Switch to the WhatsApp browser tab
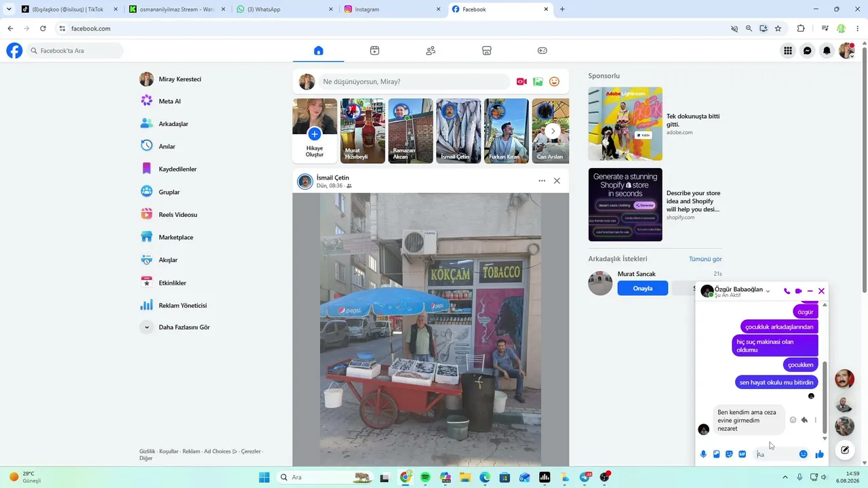This screenshot has width=868, height=488. coord(285,9)
